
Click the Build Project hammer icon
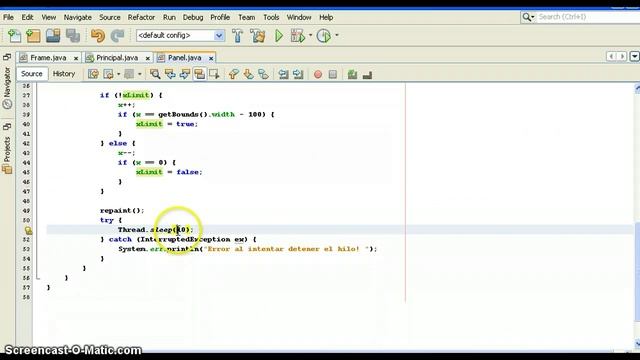[x=238, y=36]
